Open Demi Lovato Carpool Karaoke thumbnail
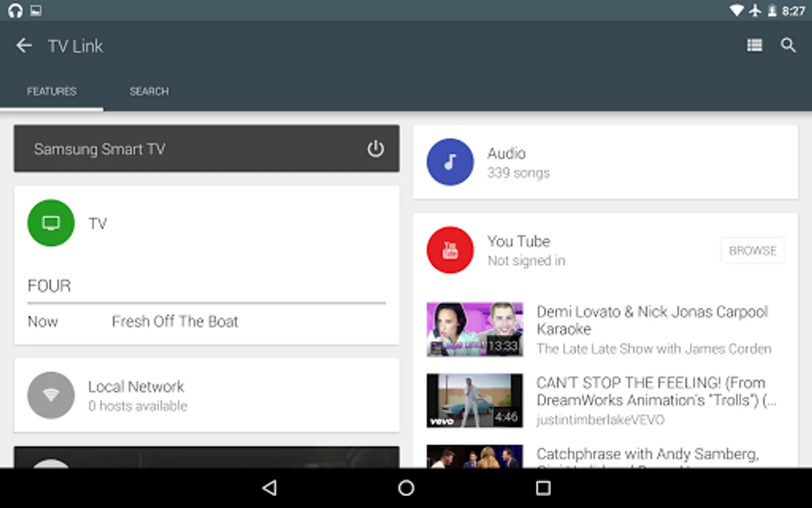The height and width of the screenshot is (508, 812). tap(475, 330)
